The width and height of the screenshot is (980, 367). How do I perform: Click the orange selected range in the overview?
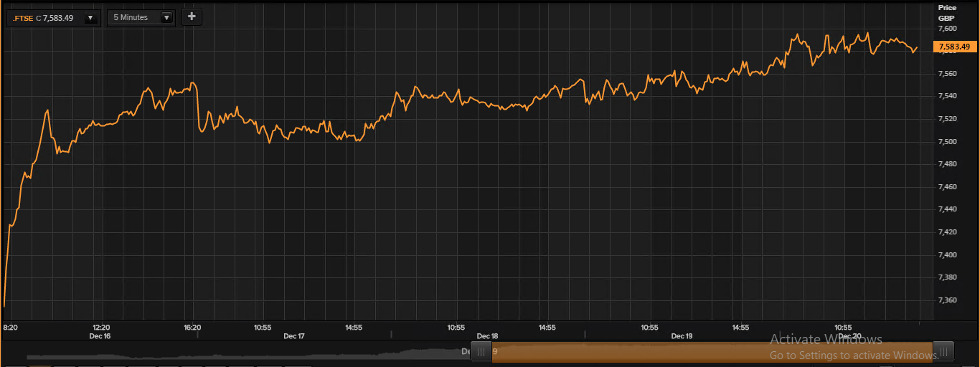coord(713,351)
